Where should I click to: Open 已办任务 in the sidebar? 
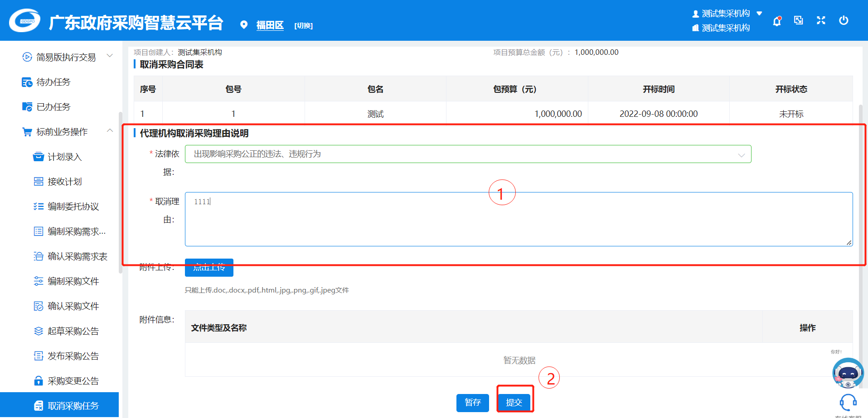pyautogui.click(x=53, y=107)
